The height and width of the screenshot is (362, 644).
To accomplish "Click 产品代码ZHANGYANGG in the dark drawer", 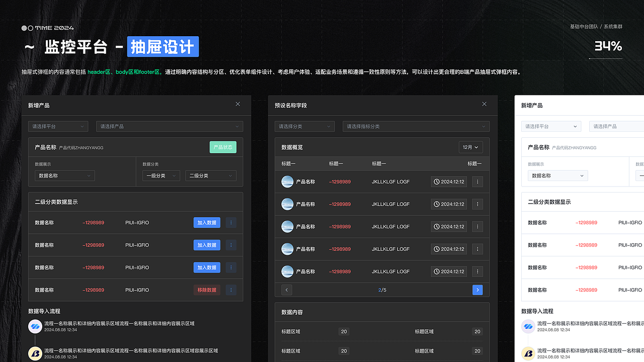I will [81, 148].
